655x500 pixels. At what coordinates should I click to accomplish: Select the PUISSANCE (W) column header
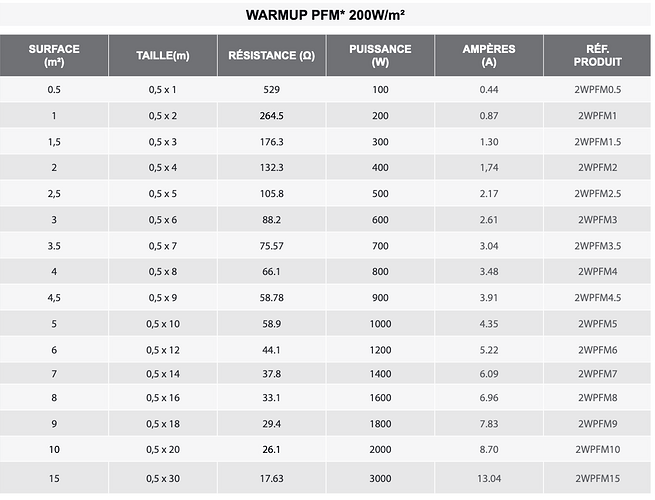[x=380, y=56]
